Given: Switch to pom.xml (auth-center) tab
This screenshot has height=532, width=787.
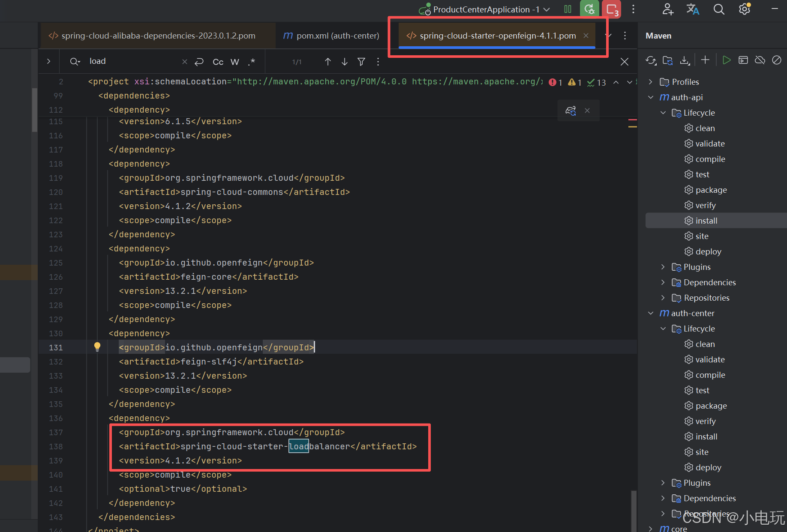Looking at the screenshot, I should pos(331,36).
